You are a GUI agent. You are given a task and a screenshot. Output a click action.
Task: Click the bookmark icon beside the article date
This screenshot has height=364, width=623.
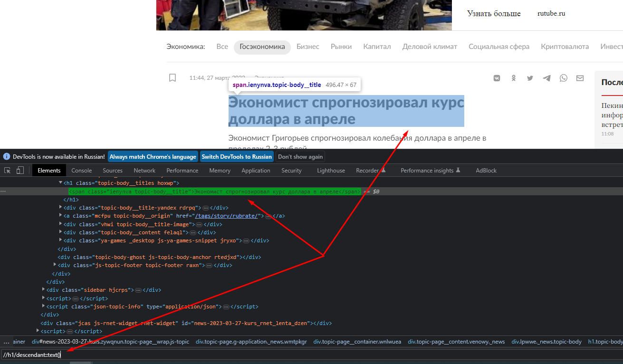click(173, 78)
